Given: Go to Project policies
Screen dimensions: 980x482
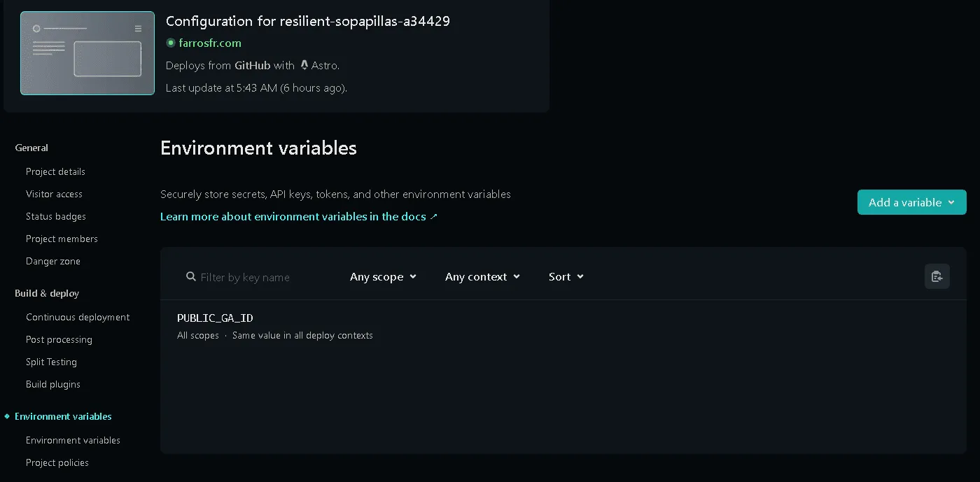Looking at the screenshot, I should click(x=57, y=462).
